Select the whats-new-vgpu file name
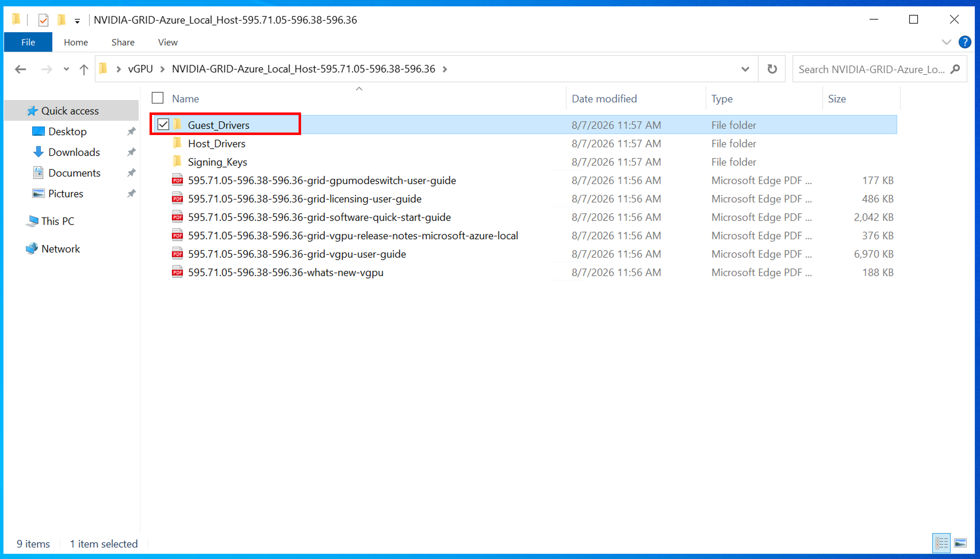Screen dimensions: 980x559 click(x=286, y=273)
